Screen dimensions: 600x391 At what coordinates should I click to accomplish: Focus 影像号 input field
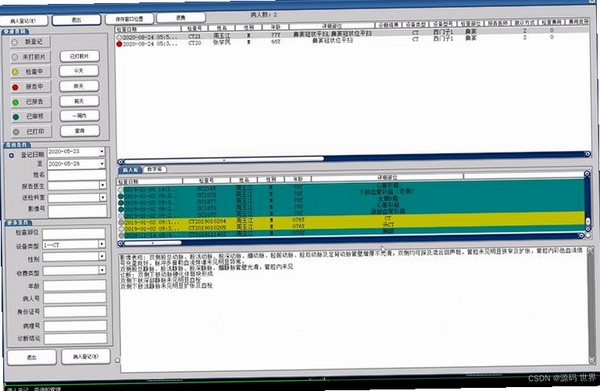[x=77, y=210]
